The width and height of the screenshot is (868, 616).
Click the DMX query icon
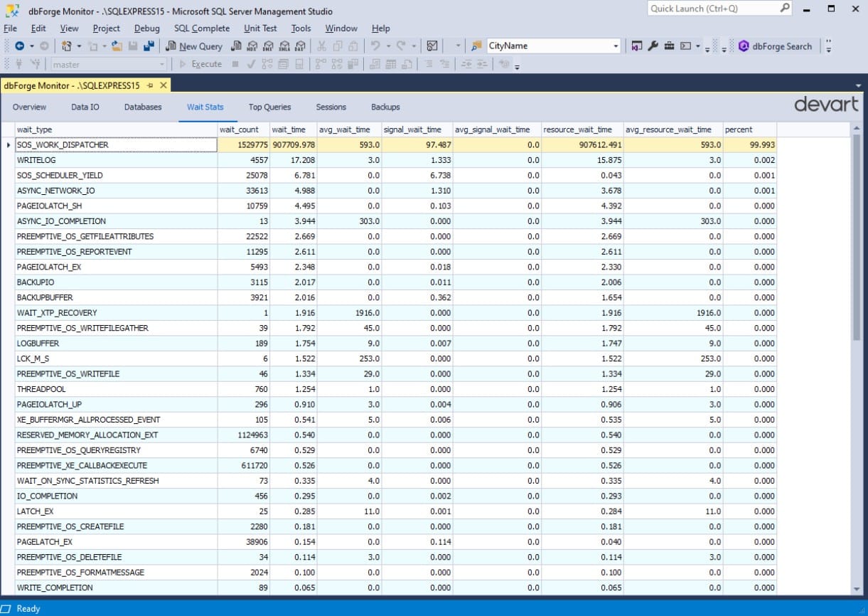(267, 46)
